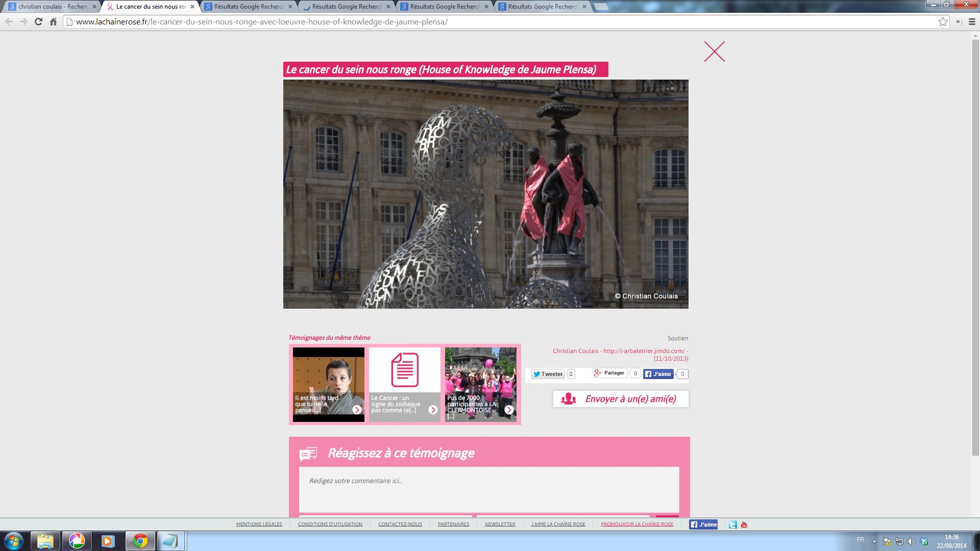This screenshot has width=980, height=551.
Task: Click the Facebook J'aime button under Soutien
Action: [x=658, y=374]
